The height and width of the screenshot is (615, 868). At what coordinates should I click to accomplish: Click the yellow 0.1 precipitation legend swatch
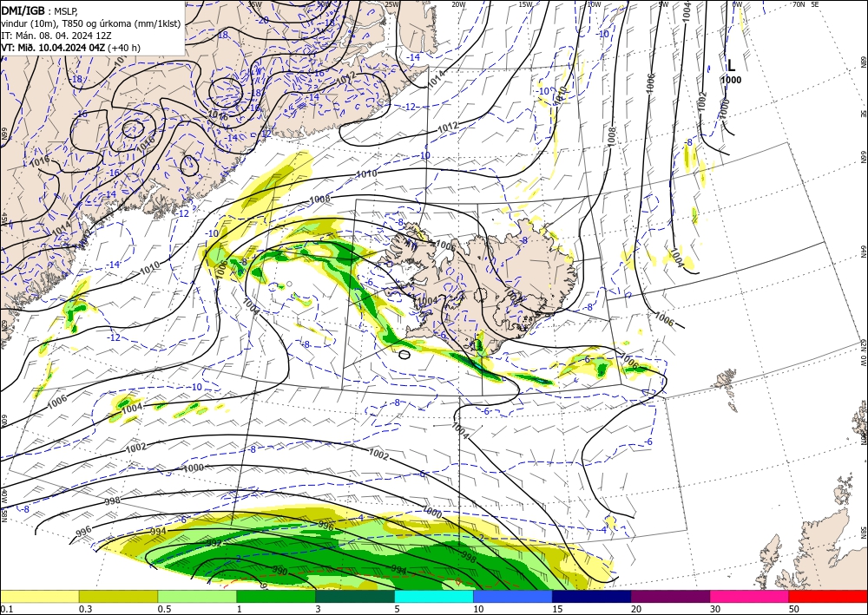(39, 596)
